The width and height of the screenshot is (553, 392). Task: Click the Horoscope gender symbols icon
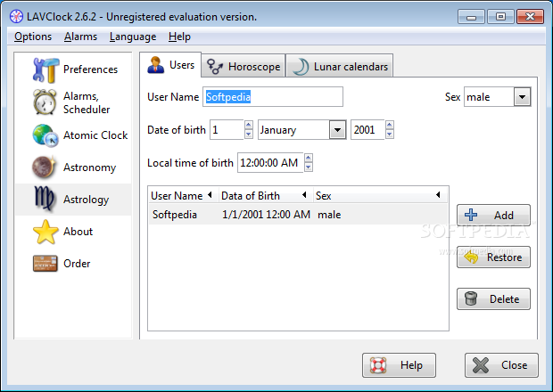coord(215,67)
